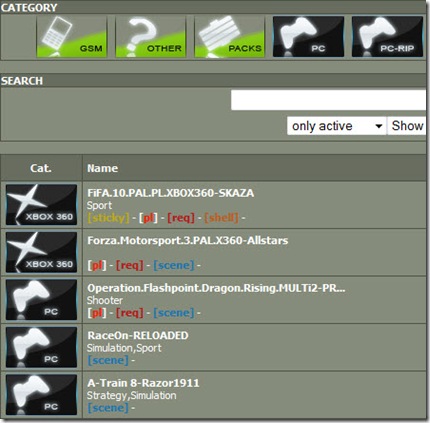Focus the search text field

[328, 100]
